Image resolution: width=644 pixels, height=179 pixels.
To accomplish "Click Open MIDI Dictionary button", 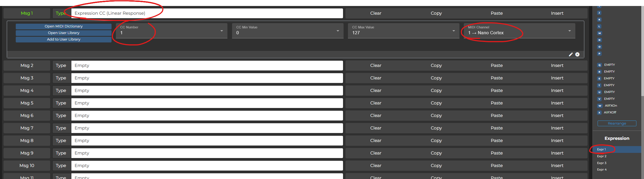I will coord(64,26).
